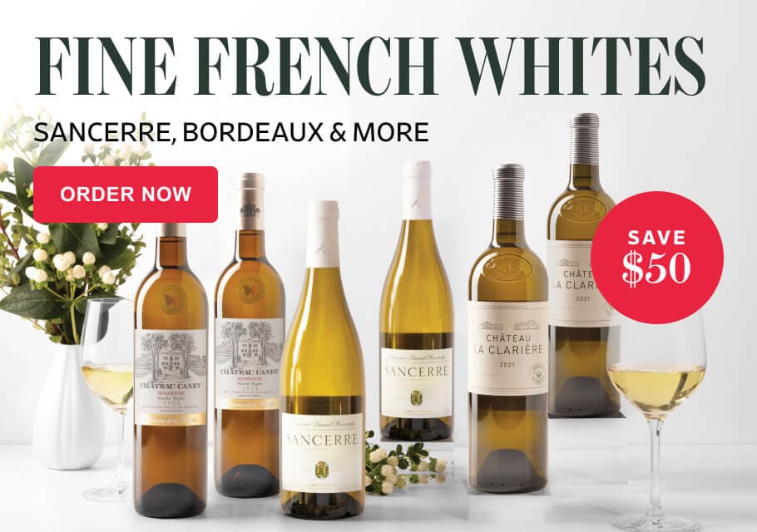This screenshot has height=532, width=757.
Task: Click the white capsule of the front Sancerre bottle
Action: point(323,235)
